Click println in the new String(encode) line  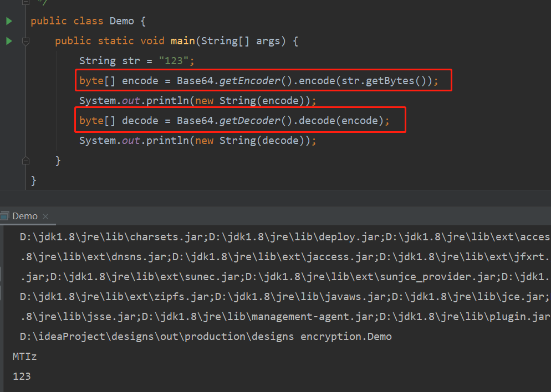(x=167, y=101)
